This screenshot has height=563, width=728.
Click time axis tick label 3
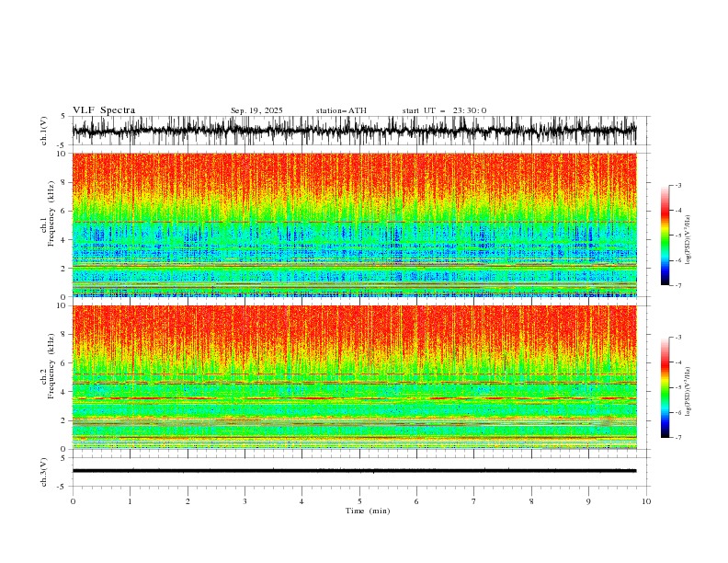[x=245, y=501]
